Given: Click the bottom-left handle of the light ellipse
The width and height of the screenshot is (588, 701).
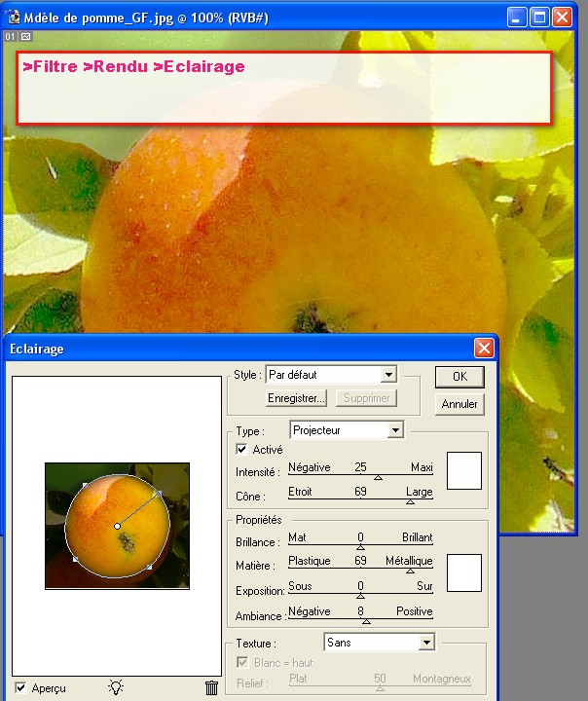Looking at the screenshot, I should coord(76,559).
